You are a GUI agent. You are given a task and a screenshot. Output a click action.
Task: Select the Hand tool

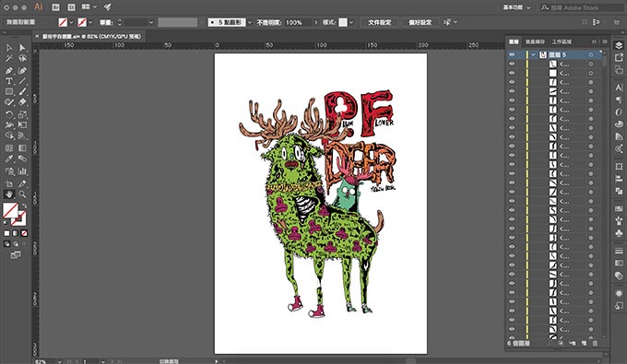(9, 194)
